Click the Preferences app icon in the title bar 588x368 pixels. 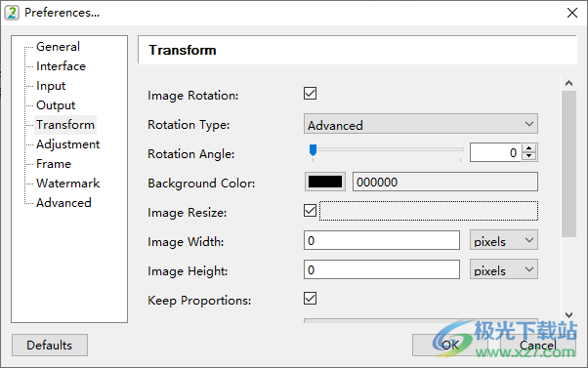point(12,13)
